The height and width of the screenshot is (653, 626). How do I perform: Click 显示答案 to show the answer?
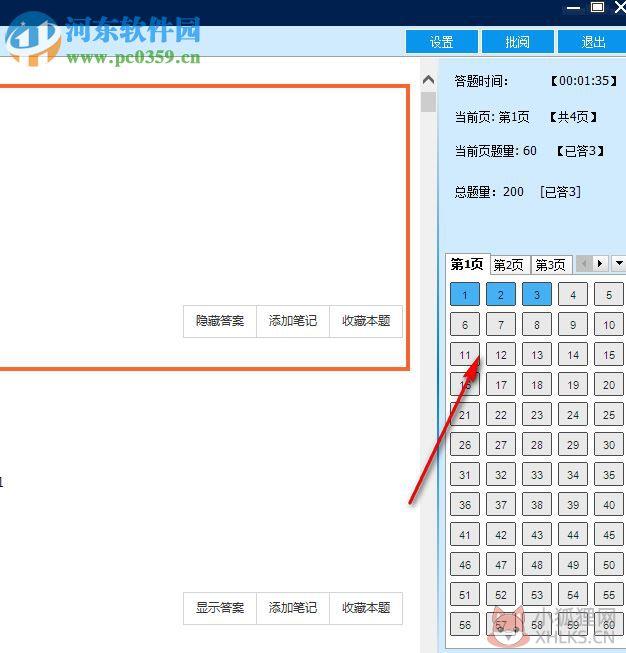[220, 608]
